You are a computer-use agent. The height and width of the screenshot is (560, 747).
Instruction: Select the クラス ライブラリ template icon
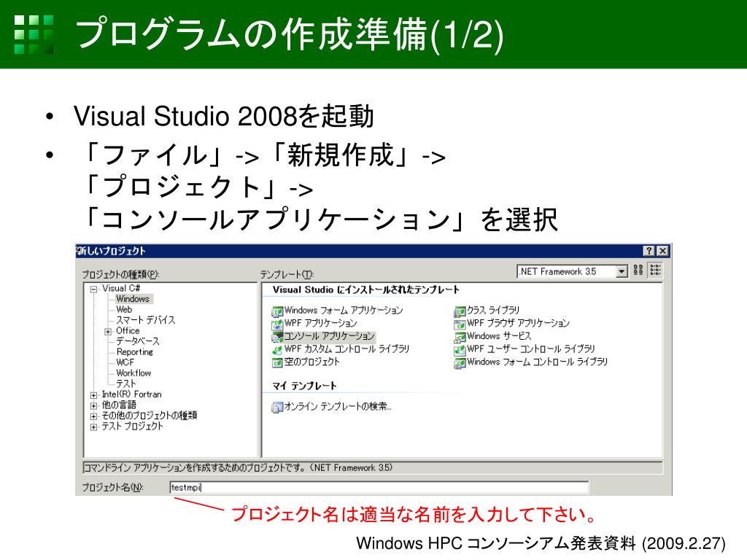[460, 312]
